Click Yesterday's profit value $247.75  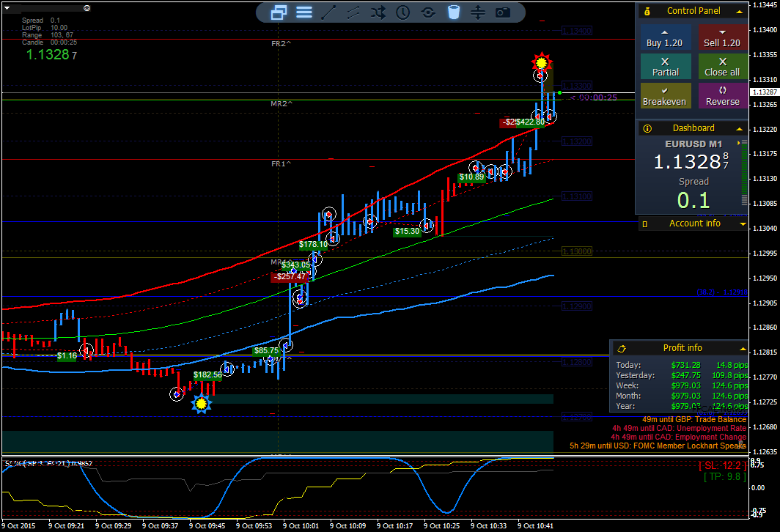point(685,376)
